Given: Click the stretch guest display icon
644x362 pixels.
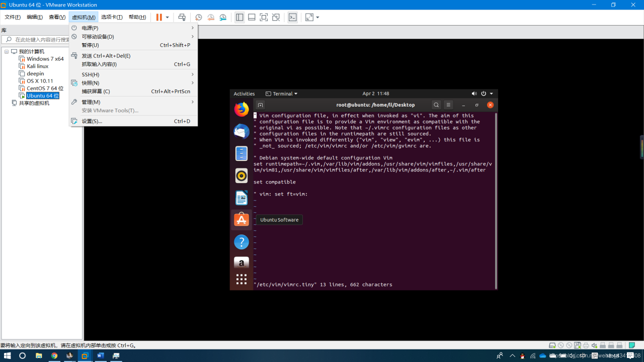Looking at the screenshot, I should click(309, 17).
